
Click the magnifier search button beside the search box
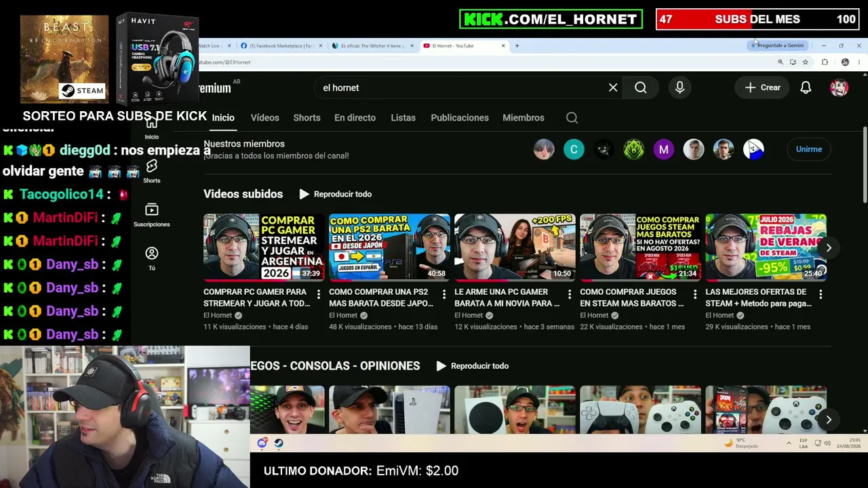point(641,87)
